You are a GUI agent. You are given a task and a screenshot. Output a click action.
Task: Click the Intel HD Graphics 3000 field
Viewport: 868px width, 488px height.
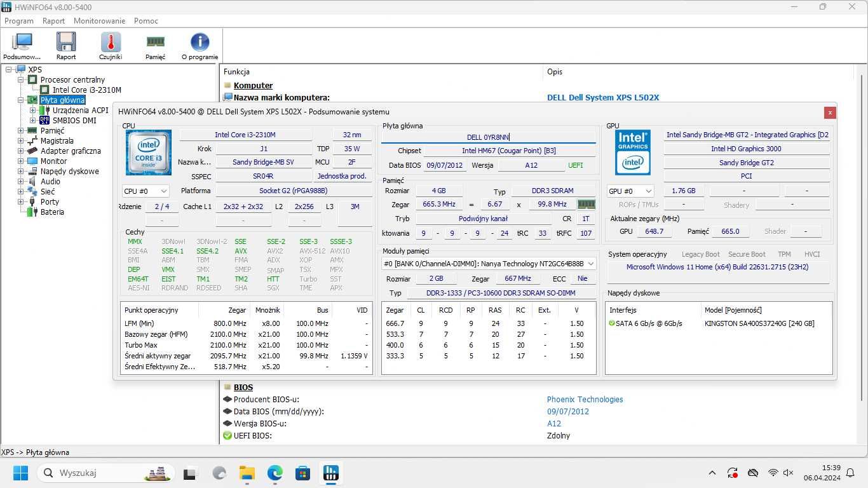(x=746, y=149)
